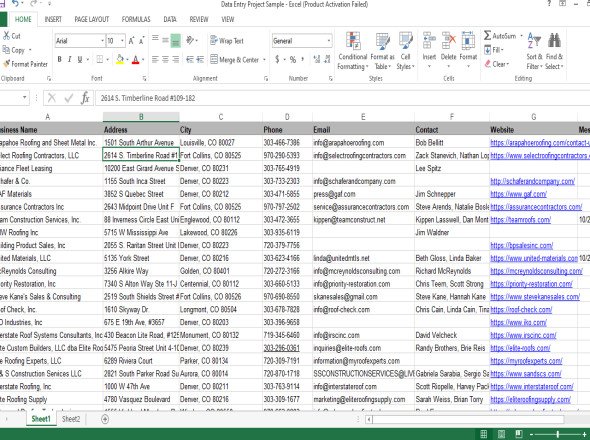Open the Arial font name dropdown
Screen dimensions: 590x440
point(102,41)
